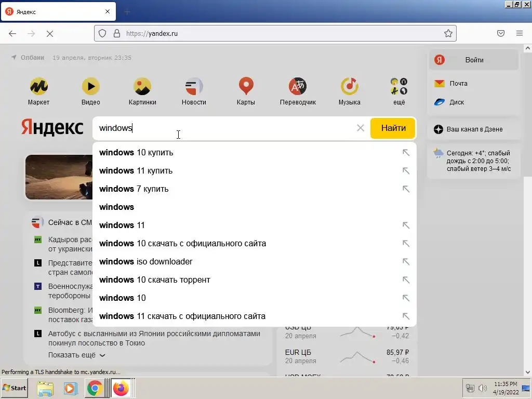Fill arrow for 'windows 7 купить'
532x399 pixels.
[x=406, y=189]
